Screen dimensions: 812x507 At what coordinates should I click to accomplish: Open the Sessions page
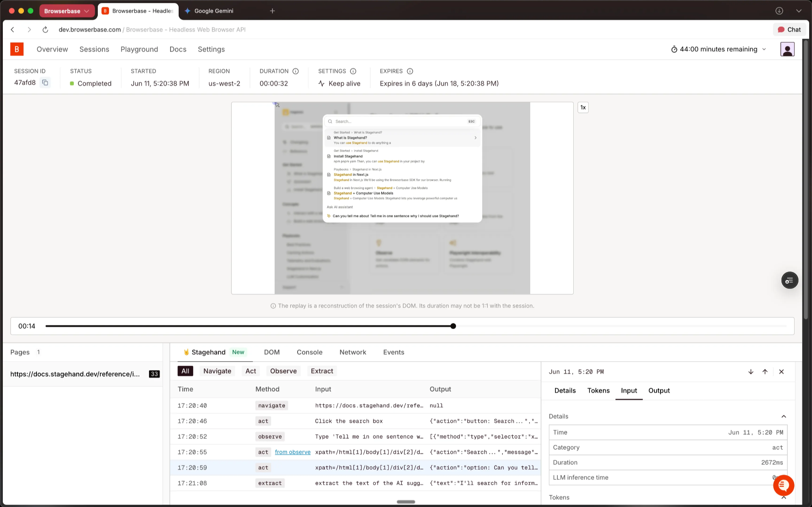94,49
